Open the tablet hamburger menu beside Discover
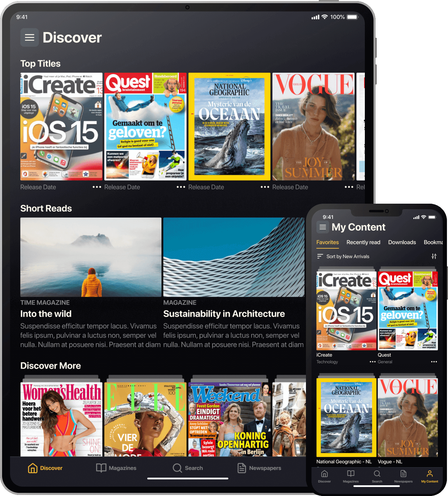 pyautogui.click(x=29, y=37)
